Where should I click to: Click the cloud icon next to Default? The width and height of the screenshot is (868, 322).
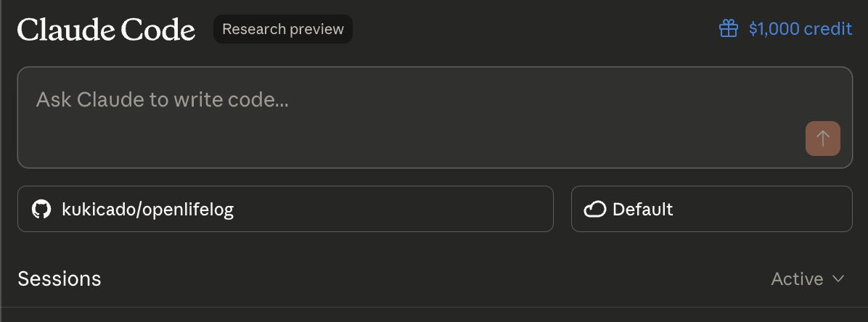coord(594,210)
